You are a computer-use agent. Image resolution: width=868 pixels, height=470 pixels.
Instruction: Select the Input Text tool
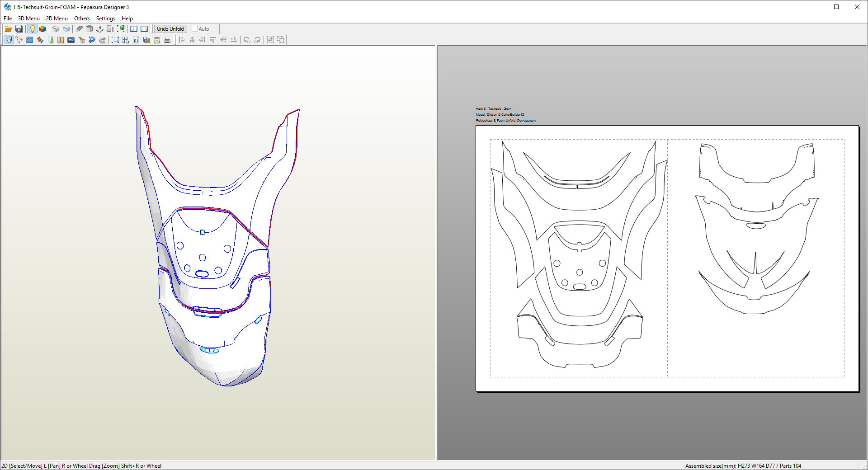point(61,40)
